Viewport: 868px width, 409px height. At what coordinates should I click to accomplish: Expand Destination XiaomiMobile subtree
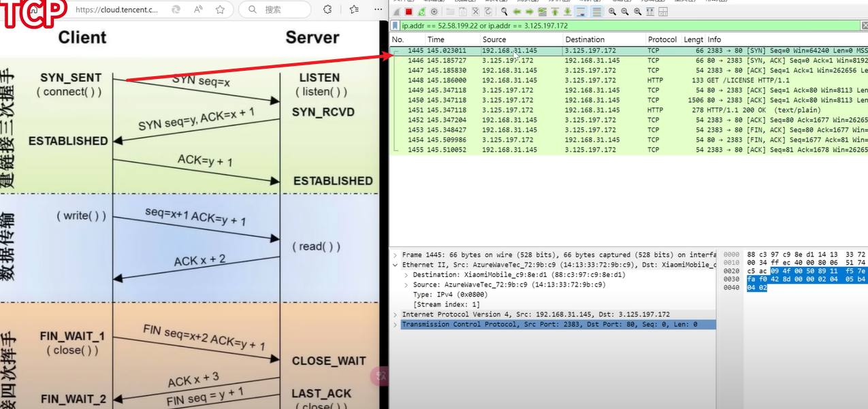click(x=406, y=275)
